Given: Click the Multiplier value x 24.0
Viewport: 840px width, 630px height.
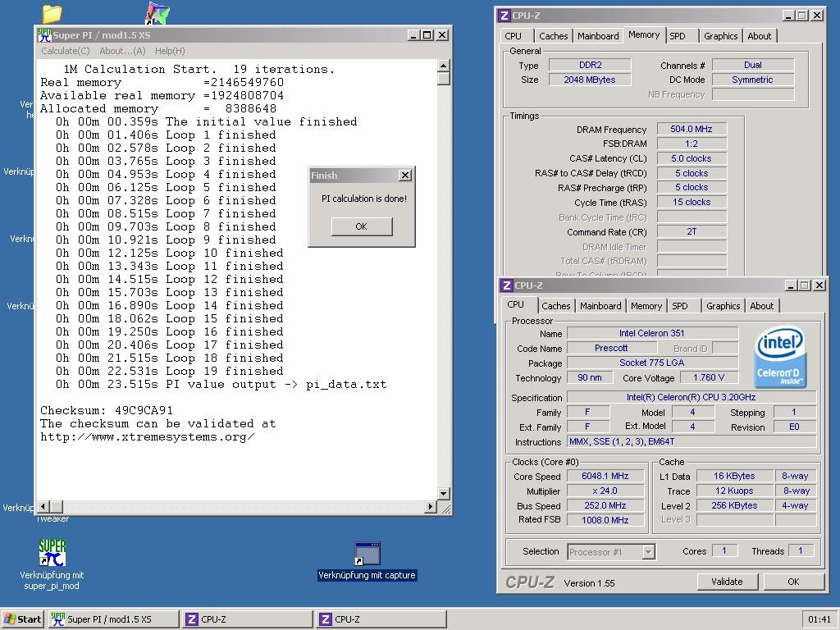Looking at the screenshot, I should (605, 491).
